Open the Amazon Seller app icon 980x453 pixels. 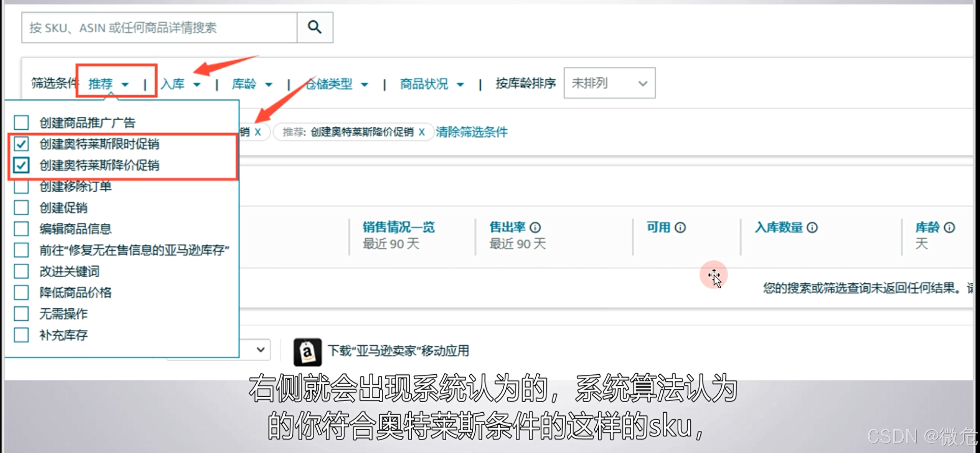307,351
